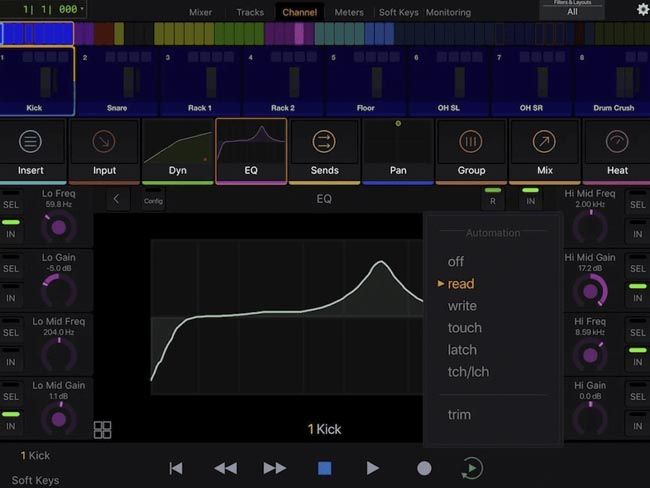
Task: Adjust the Hi Gain knob
Action: 590,419
